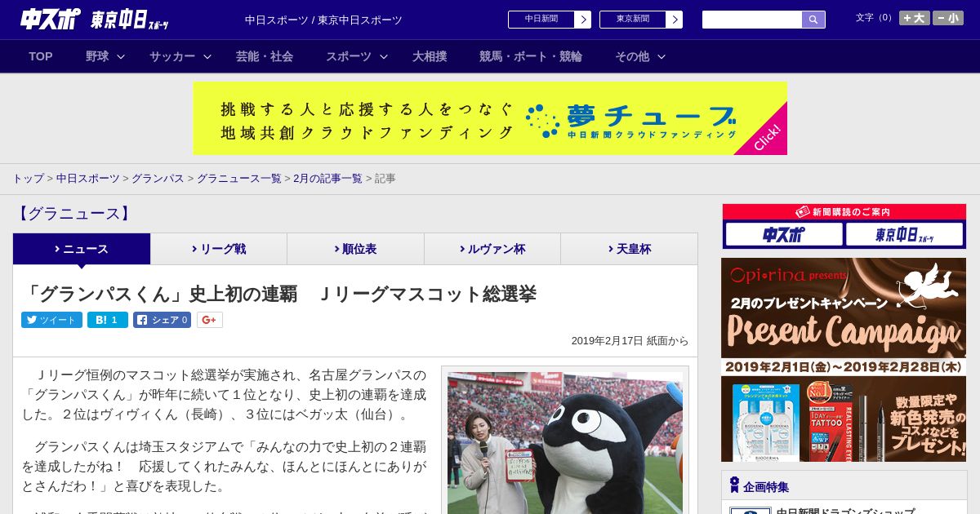Share article with Twitter ツイート button

(x=51, y=320)
